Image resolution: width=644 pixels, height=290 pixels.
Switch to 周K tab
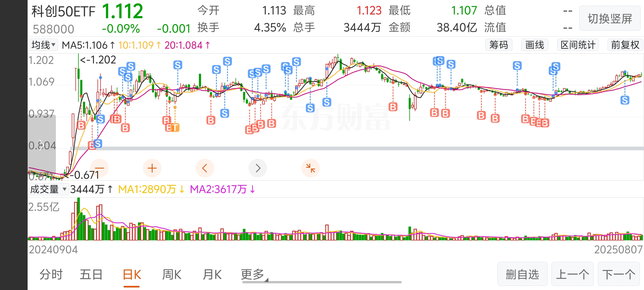(172, 275)
